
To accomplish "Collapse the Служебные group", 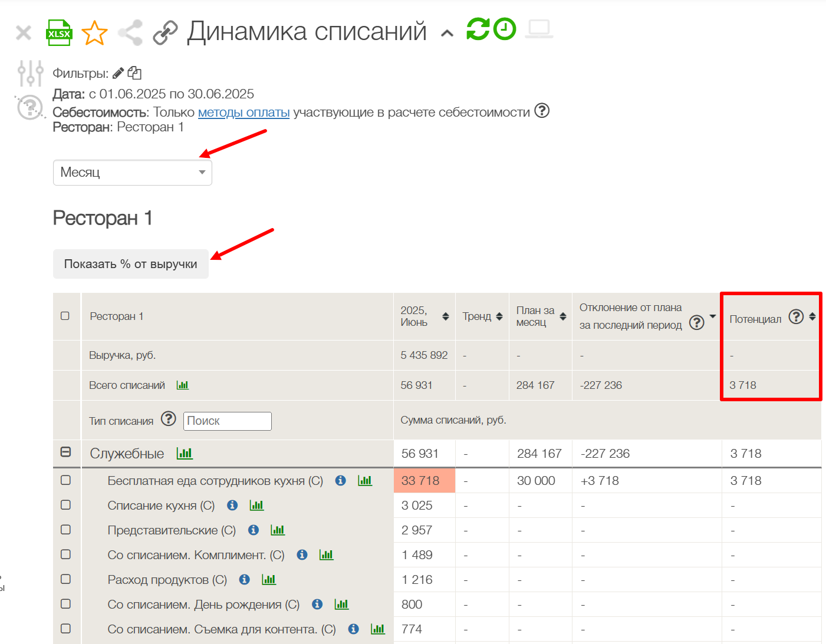I will click(66, 452).
